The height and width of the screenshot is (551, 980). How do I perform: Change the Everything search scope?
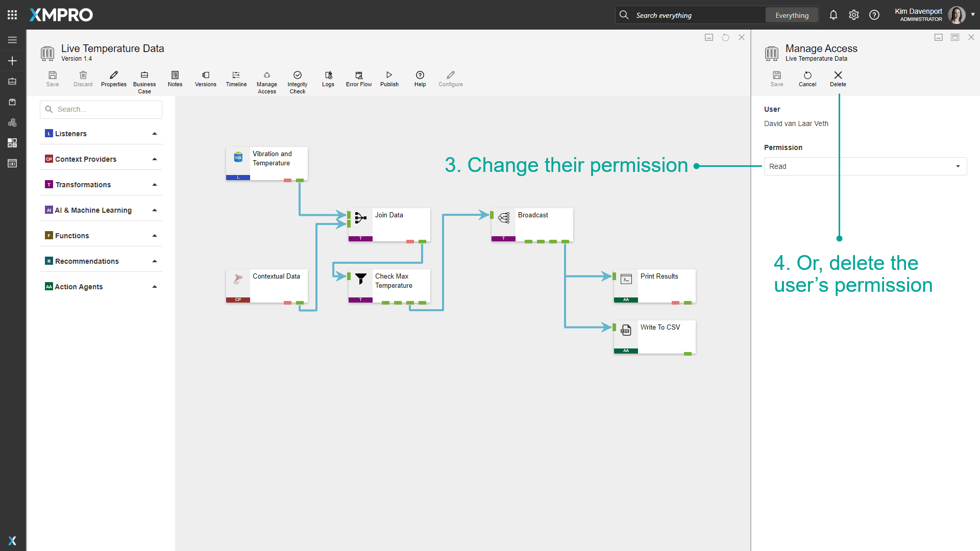click(x=792, y=15)
